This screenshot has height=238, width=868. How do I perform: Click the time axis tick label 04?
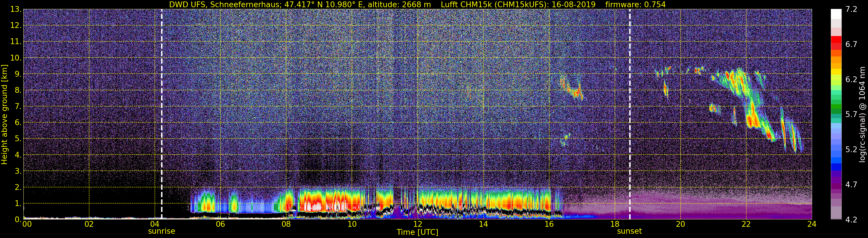(155, 224)
